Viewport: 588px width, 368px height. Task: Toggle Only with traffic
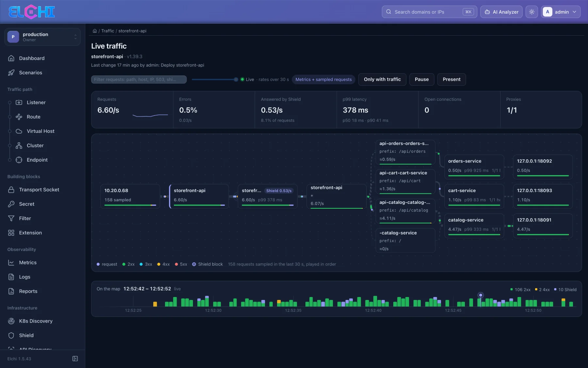pos(382,79)
